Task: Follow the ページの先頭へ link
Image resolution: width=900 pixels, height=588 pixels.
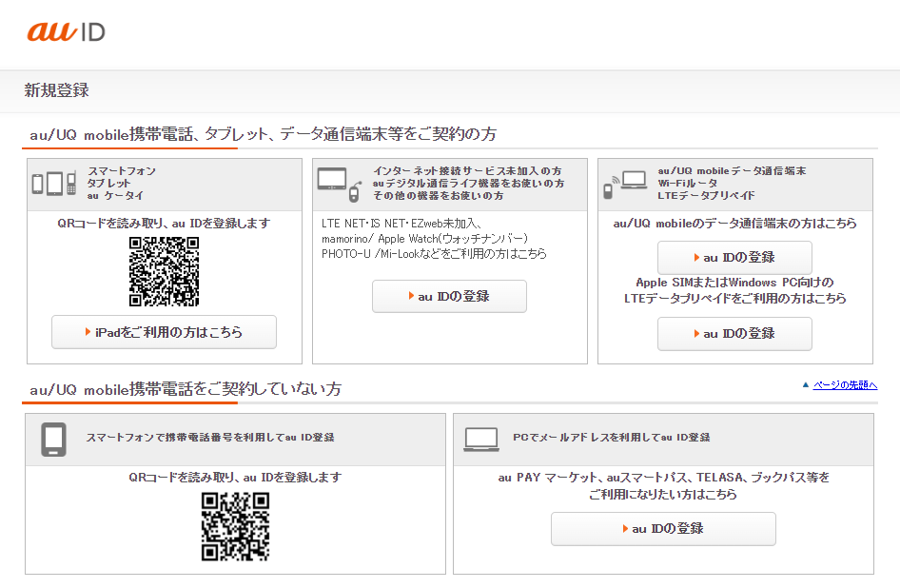Action: [845, 384]
